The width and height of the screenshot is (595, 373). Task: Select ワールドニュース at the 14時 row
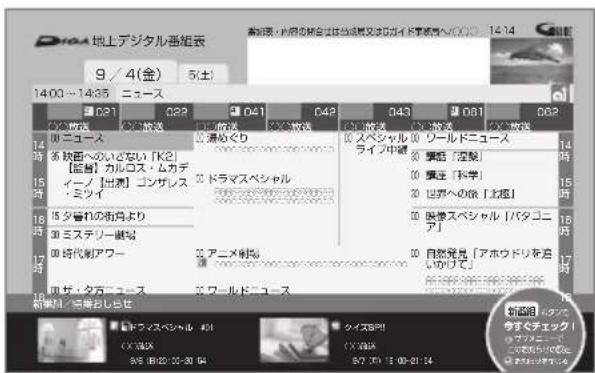point(485,140)
